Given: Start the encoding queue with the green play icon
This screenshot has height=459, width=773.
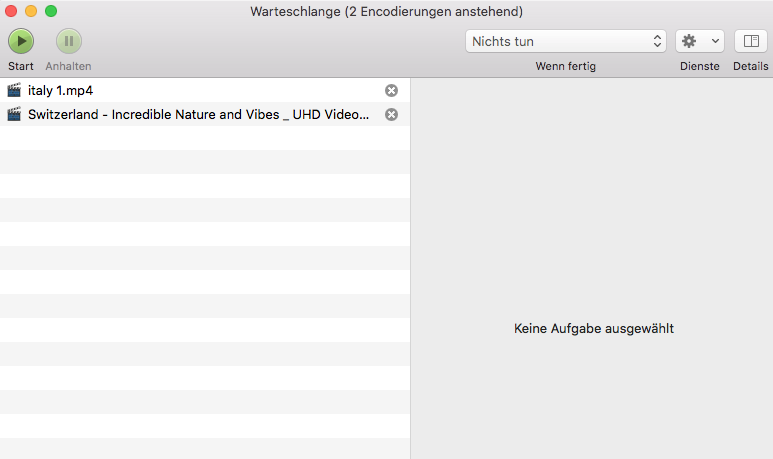Looking at the screenshot, I should coord(21,41).
